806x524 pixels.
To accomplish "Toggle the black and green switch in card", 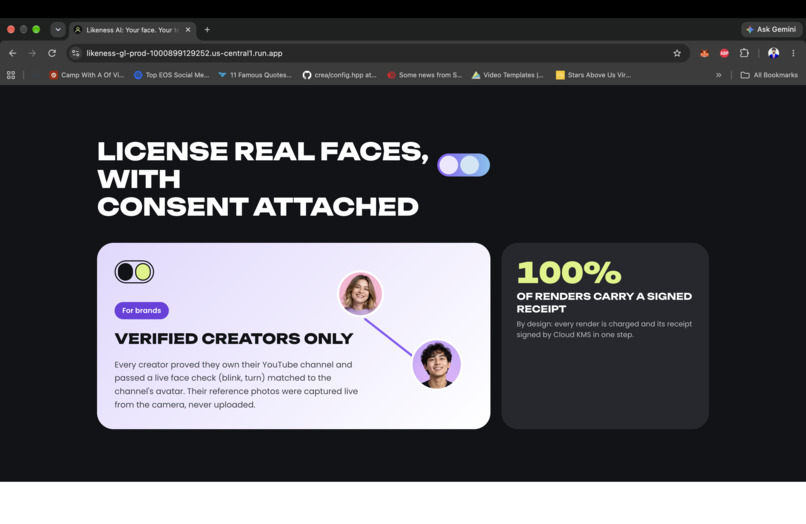I will click(134, 272).
